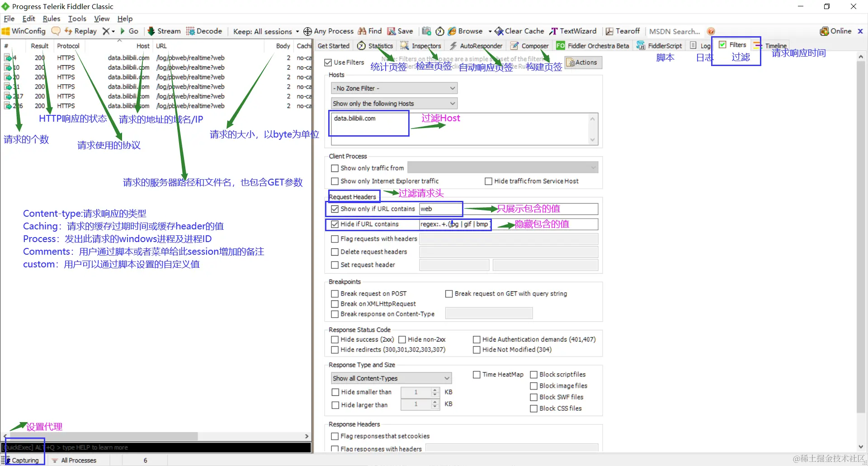Toggle the Decode toolbar button
The width and height of the screenshot is (868, 466).
[204, 31]
